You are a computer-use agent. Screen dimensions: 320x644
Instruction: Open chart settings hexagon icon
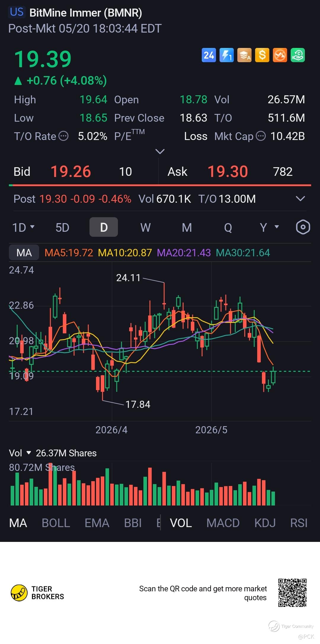click(303, 227)
